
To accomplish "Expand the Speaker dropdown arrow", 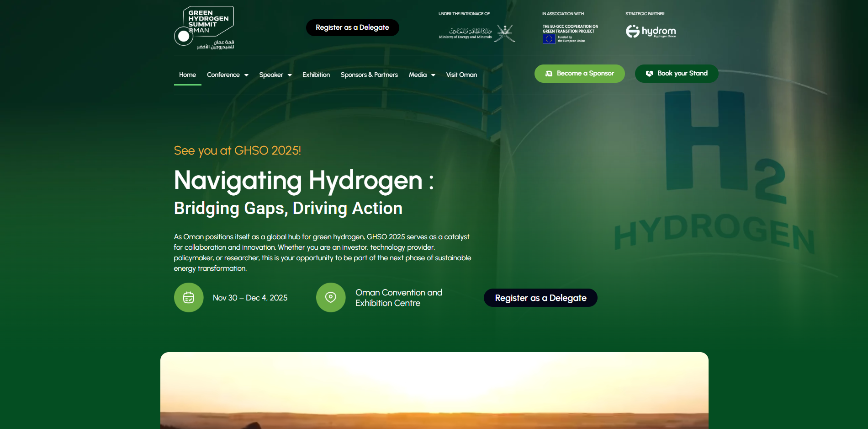I will point(290,75).
